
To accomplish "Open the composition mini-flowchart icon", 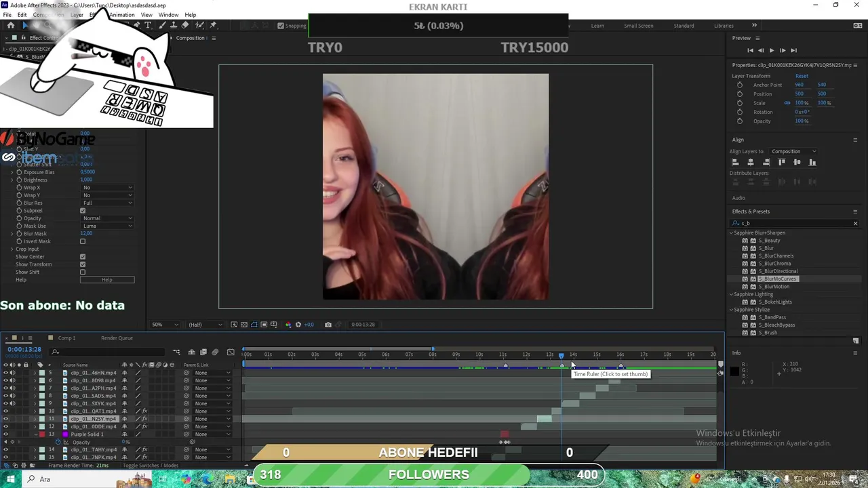I will pyautogui.click(x=176, y=352).
